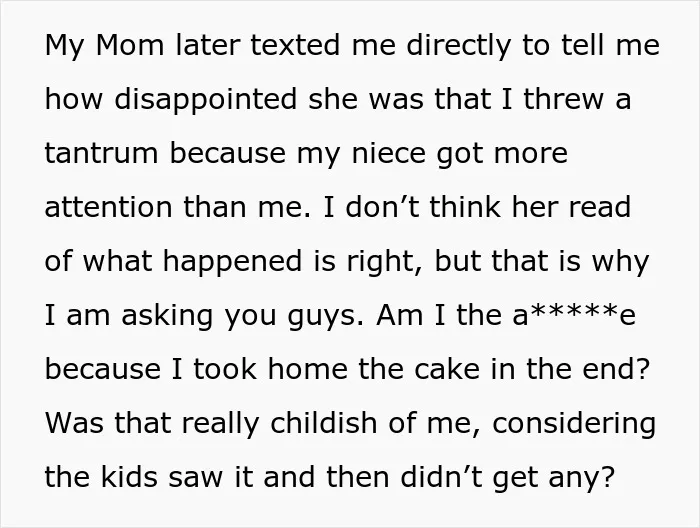Click the word "considering"

pyautogui.click(x=574, y=424)
